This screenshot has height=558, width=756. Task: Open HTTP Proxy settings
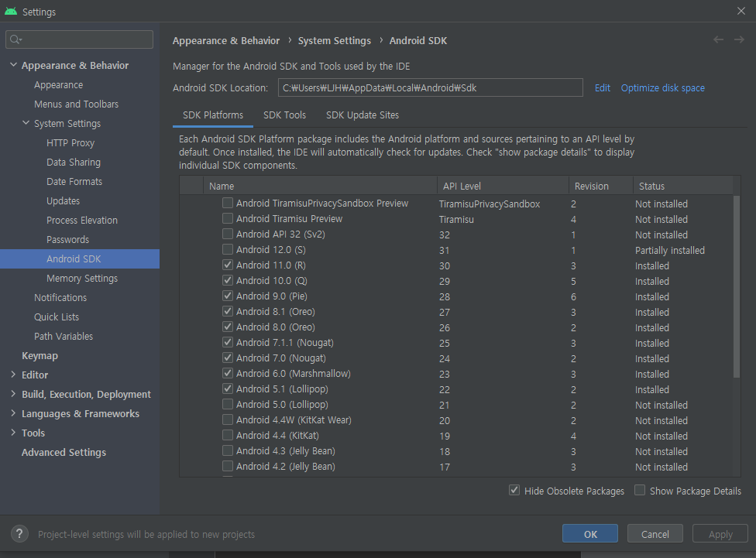70,142
